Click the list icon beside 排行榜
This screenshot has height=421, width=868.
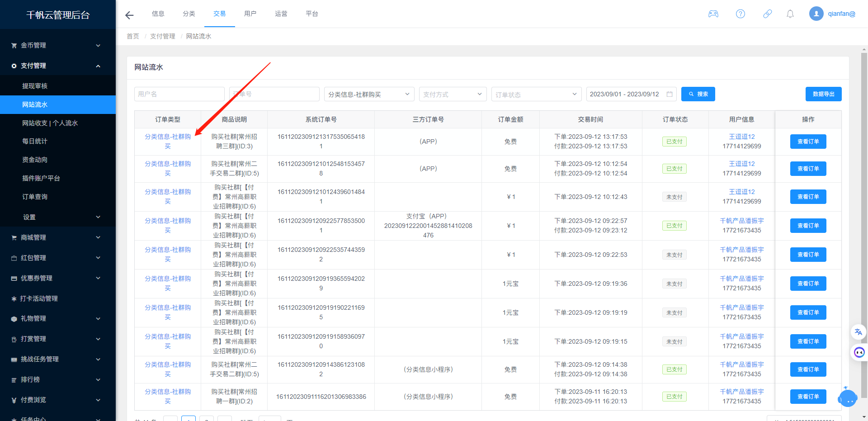14,379
